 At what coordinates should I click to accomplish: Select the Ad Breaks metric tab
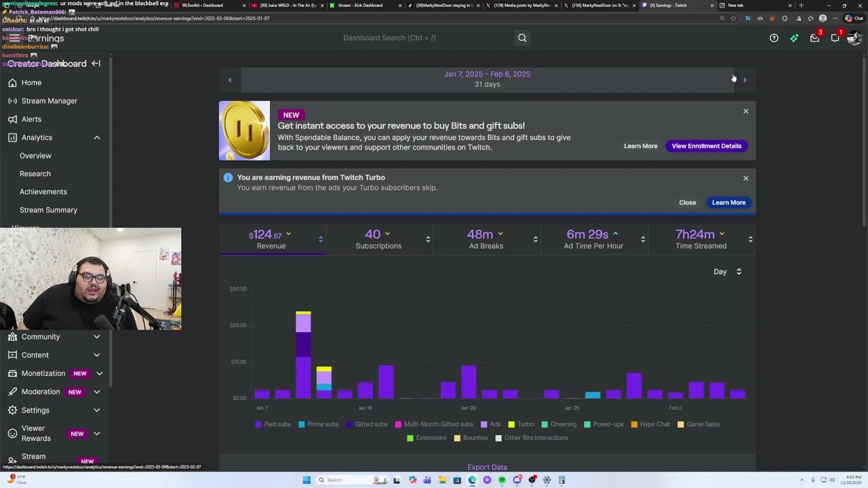click(x=487, y=239)
